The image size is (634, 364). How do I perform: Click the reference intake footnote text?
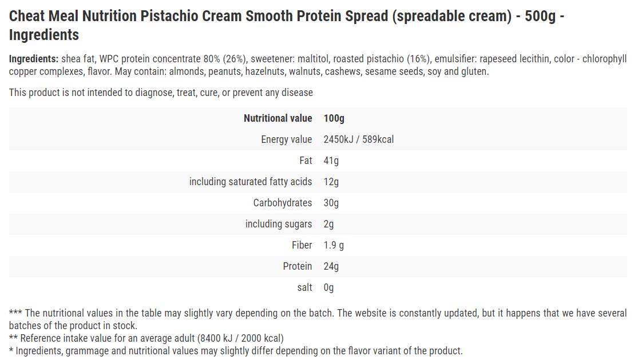[146, 338]
